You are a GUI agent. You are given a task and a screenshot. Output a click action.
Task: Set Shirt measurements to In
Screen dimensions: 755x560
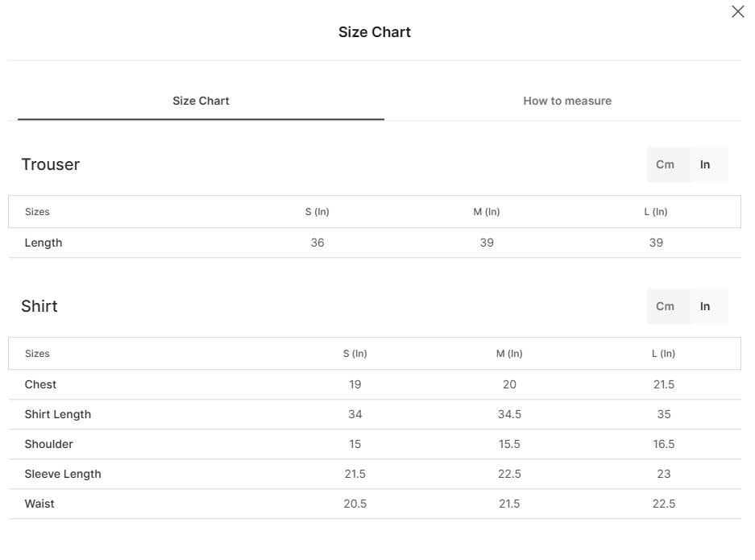[705, 306]
